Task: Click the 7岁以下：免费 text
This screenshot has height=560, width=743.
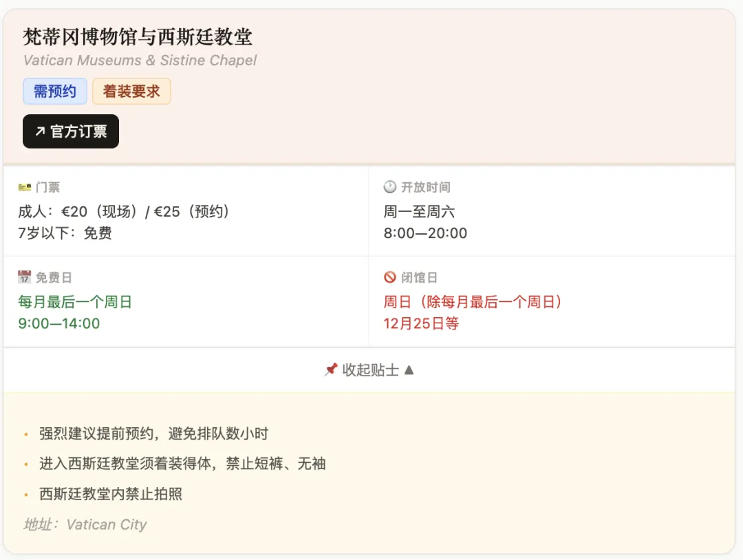Action: point(65,233)
